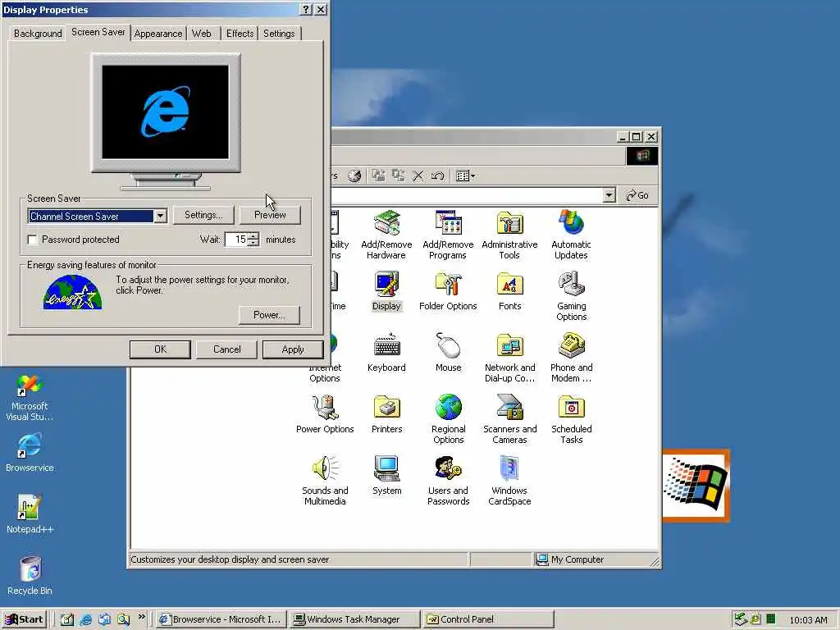Open the Add/Remove Programs icon
840x630 pixels.
[448, 234]
